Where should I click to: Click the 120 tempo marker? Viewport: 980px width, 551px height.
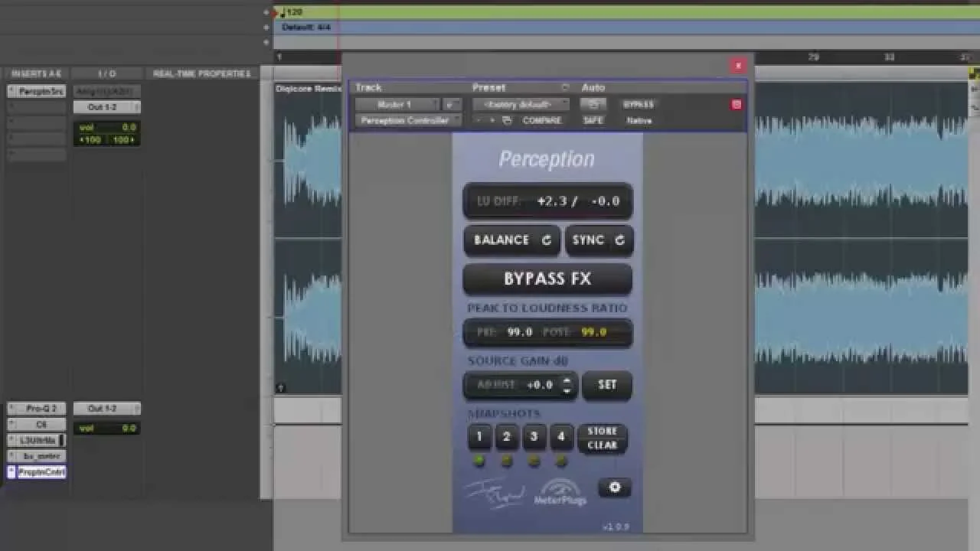(292, 12)
